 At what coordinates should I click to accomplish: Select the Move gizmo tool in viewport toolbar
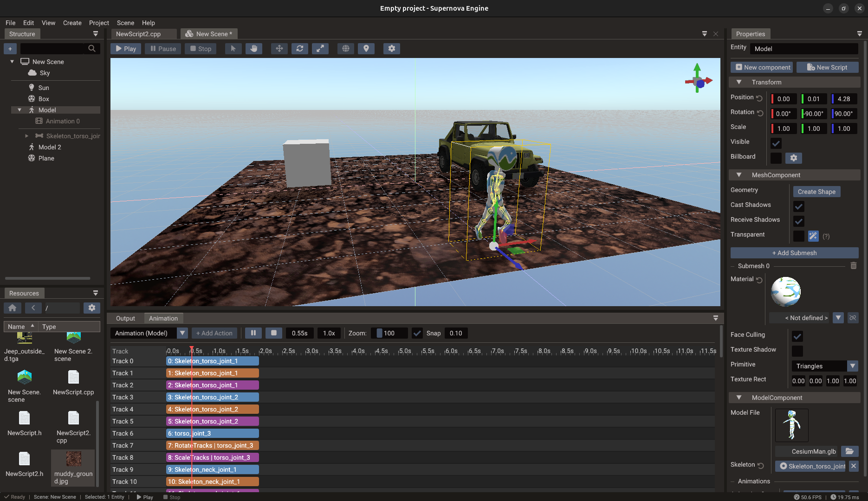click(x=279, y=48)
